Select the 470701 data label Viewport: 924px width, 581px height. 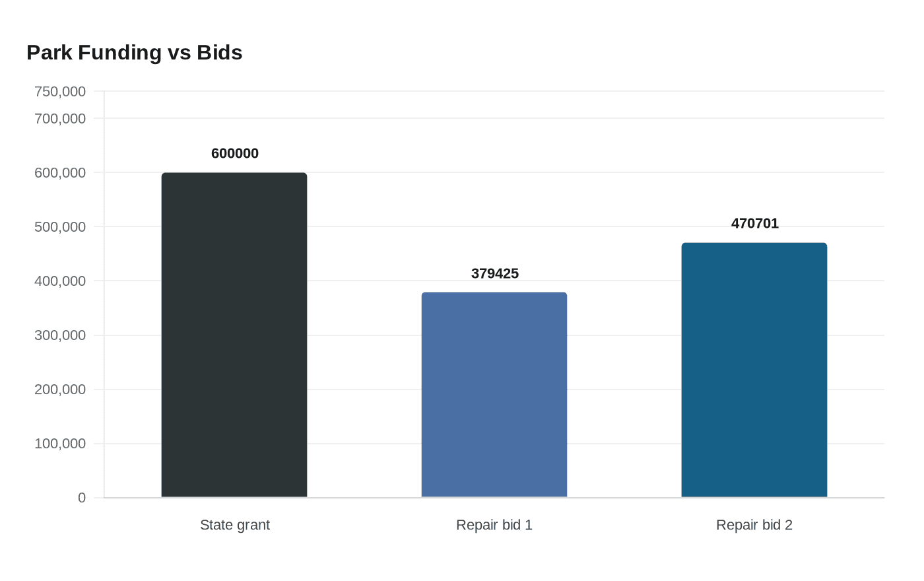pos(755,224)
